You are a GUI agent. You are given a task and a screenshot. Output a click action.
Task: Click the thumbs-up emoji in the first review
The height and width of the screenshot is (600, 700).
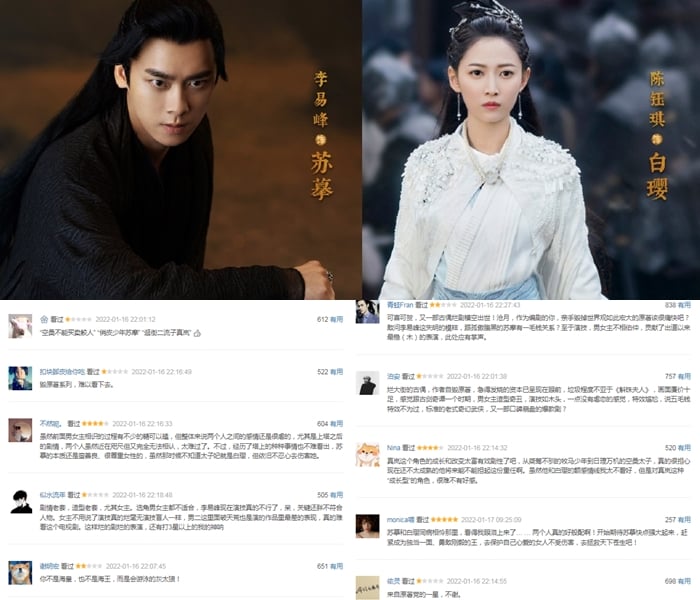tap(197, 333)
